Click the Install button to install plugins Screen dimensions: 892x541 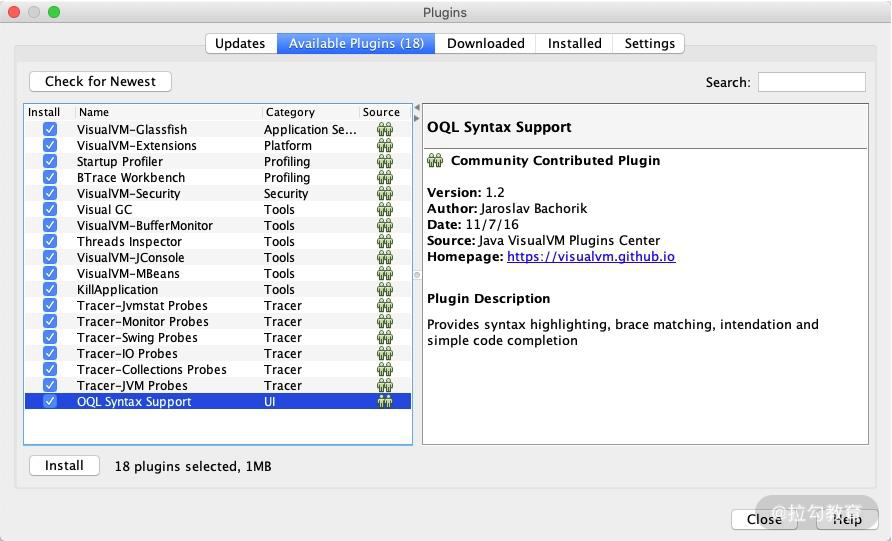pos(64,466)
